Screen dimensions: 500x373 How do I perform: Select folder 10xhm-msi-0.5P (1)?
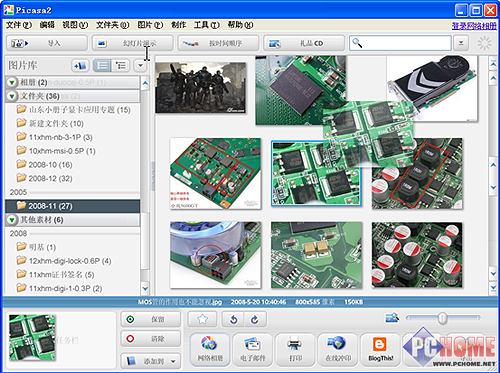tap(56, 151)
